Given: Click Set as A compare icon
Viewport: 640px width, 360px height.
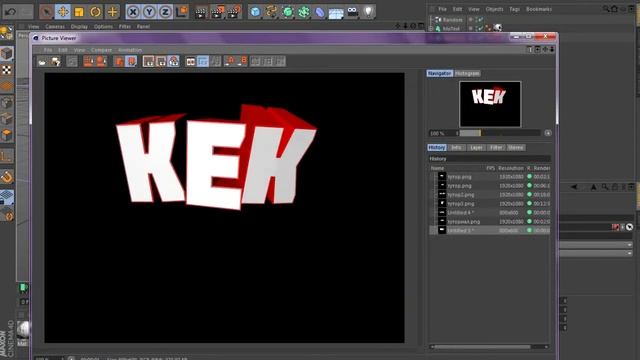Looking at the screenshot, I should (x=231, y=61).
